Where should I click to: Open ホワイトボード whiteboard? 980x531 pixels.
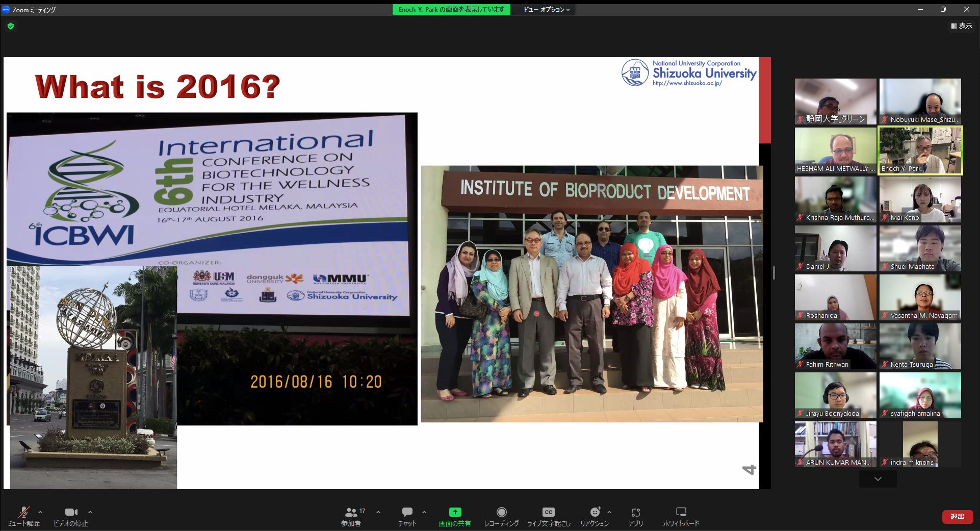click(681, 516)
